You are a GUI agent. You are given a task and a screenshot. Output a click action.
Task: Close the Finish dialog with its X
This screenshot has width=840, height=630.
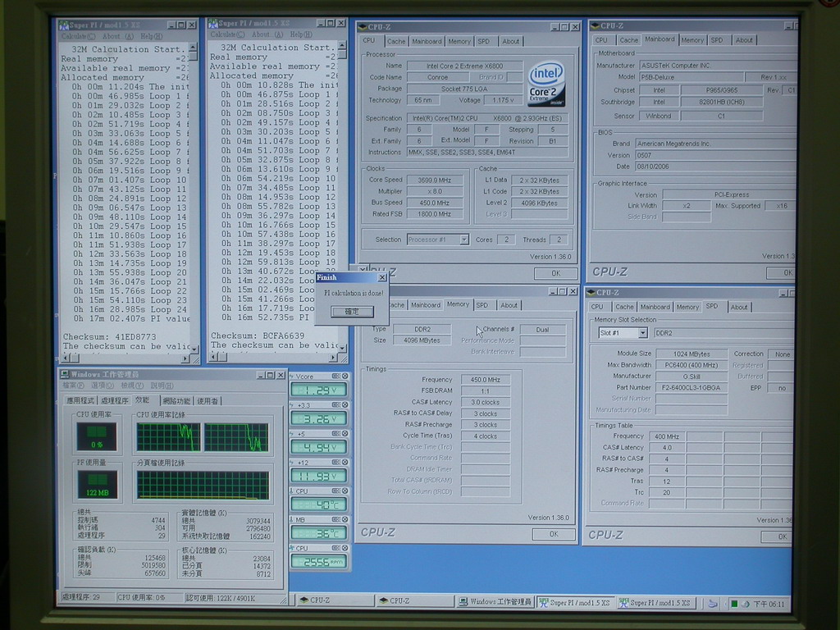pos(382,277)
